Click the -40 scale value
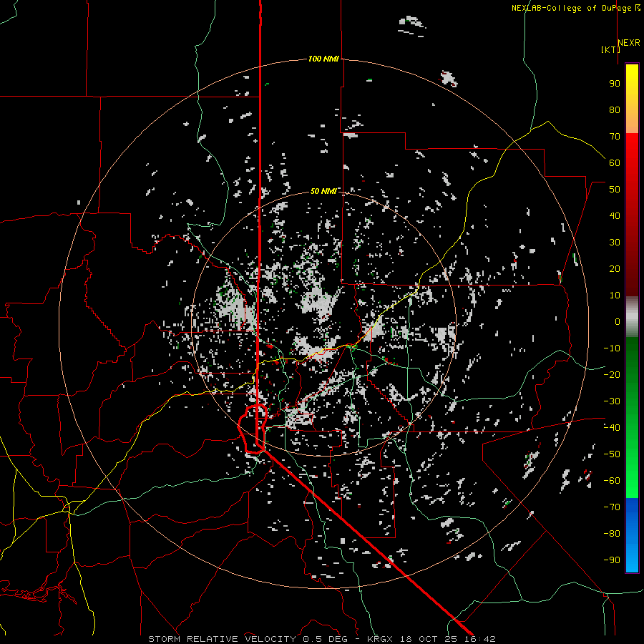 pos(612,428)
